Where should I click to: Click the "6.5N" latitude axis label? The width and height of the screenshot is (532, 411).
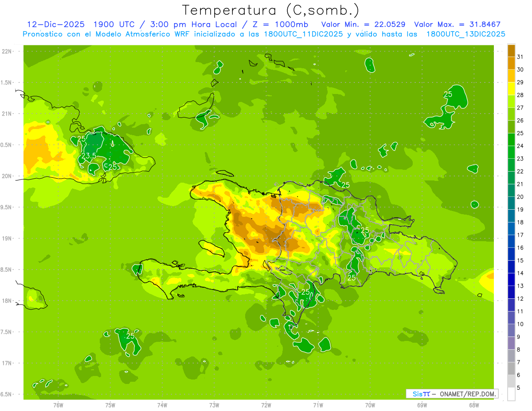tap(6, 394)
